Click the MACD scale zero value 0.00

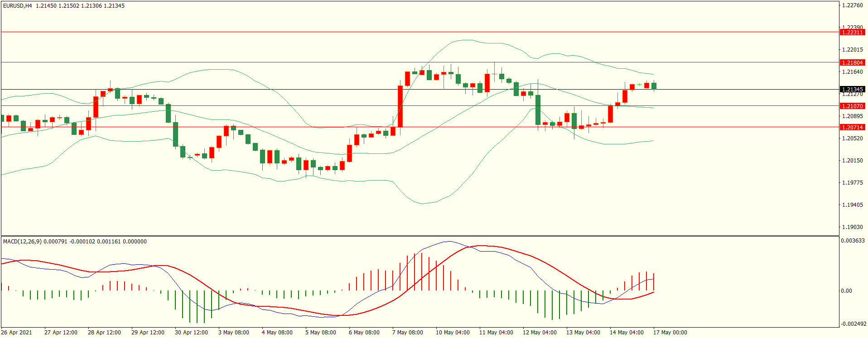click(846, 291)
